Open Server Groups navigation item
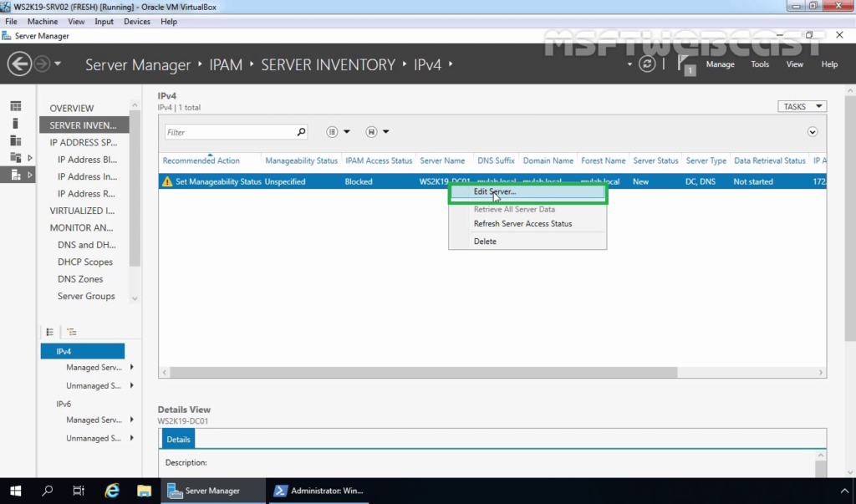 86,296
